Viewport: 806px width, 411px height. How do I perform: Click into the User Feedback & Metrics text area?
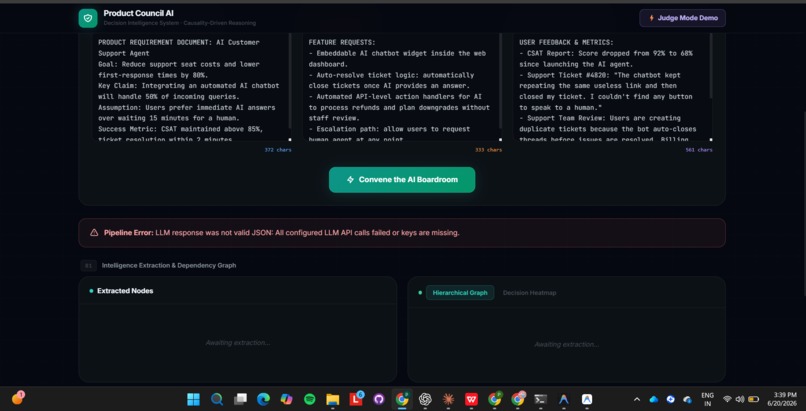611,87
